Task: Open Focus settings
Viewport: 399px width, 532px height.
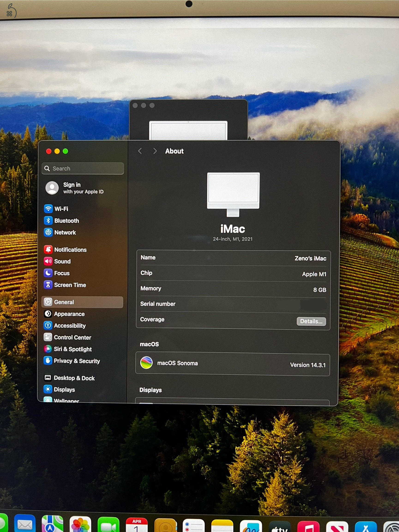Action: (57, 273)
